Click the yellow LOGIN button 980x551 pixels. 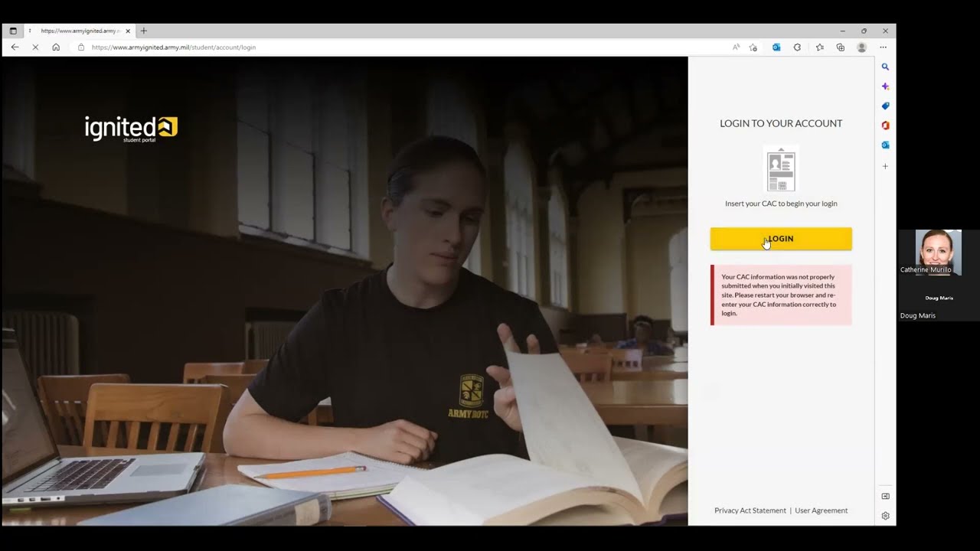pos(780,239)
